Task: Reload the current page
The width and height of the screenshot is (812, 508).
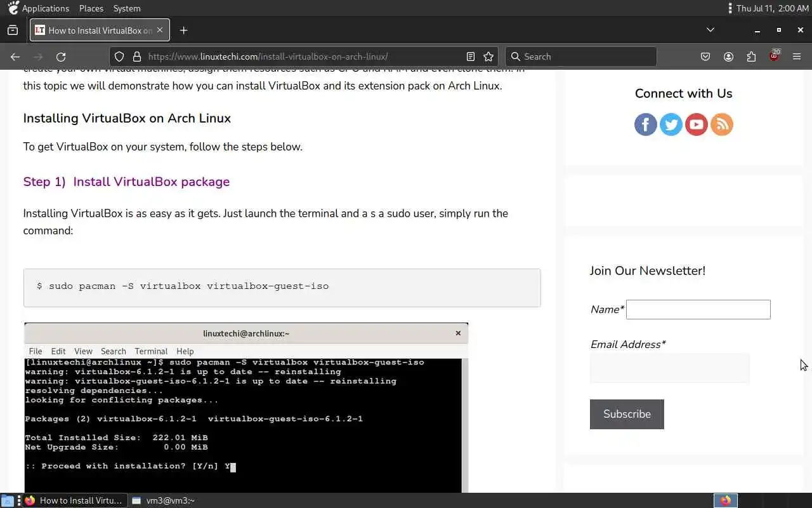Action: click(61, 57)
